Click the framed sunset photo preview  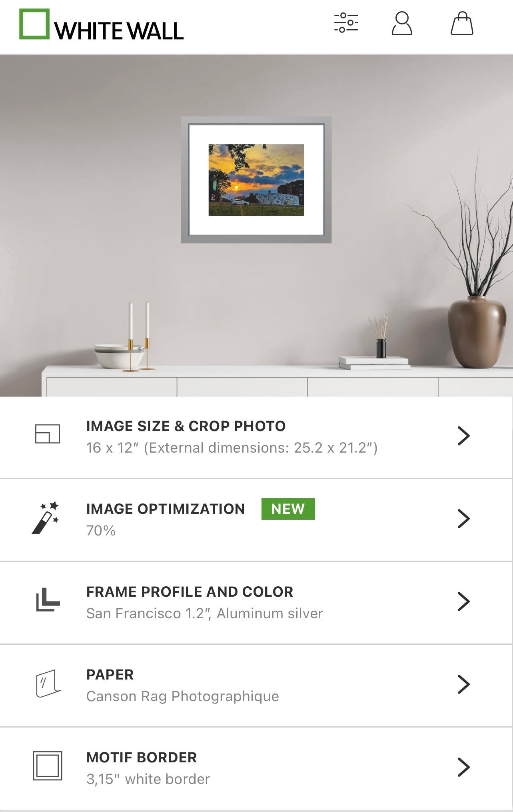256,180
